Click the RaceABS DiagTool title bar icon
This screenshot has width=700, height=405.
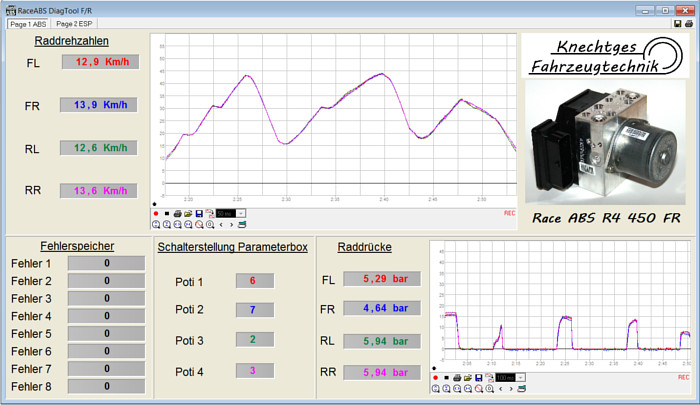pyautogui.click(x=11, y=10)
